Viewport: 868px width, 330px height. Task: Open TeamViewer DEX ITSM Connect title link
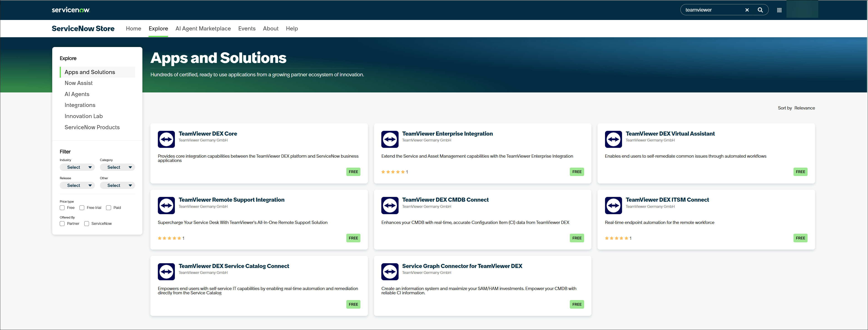667,200
